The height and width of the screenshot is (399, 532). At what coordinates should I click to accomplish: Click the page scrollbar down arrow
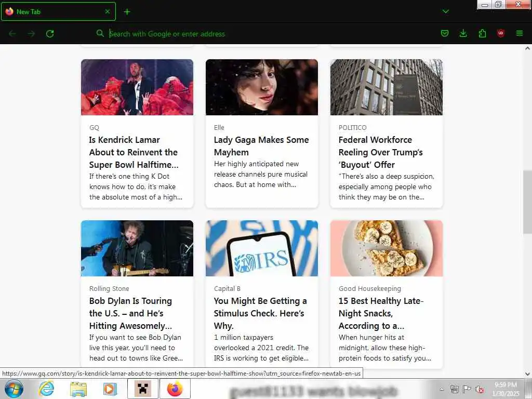click(527, 374)
